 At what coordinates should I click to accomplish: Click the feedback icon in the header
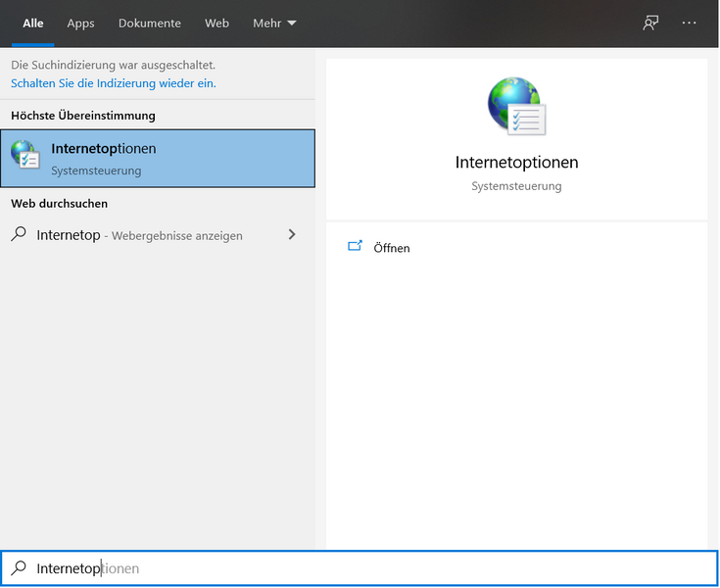point(650,23)
